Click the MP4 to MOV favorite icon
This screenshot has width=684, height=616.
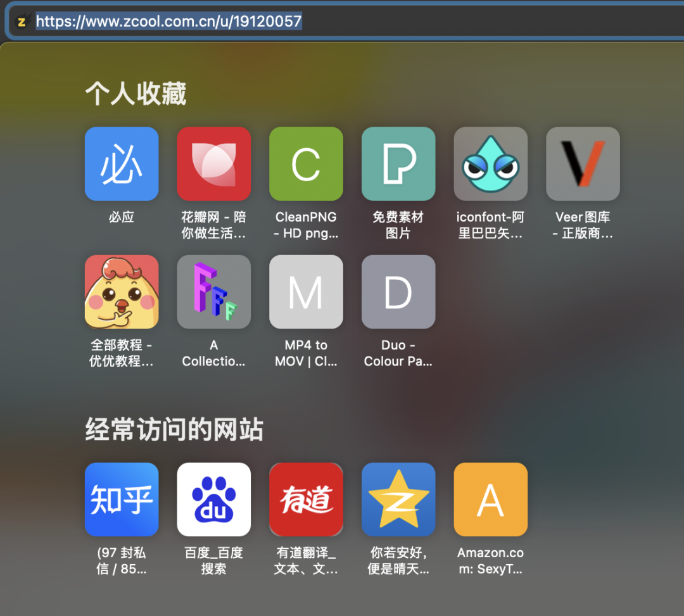pos(306,292)
